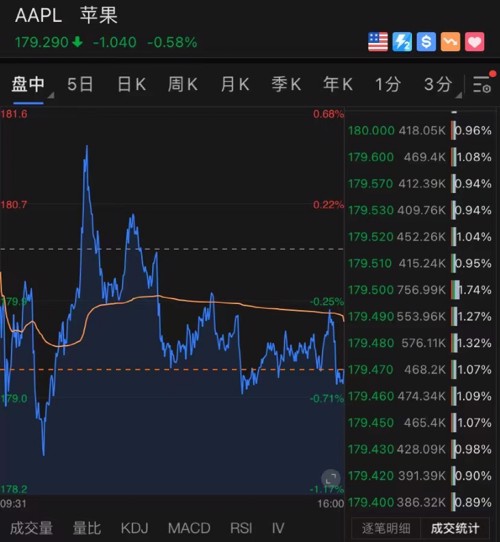Tap the -0.58% change percentage
The height and width of the screenshot is (542, 500).
[172, 43]
